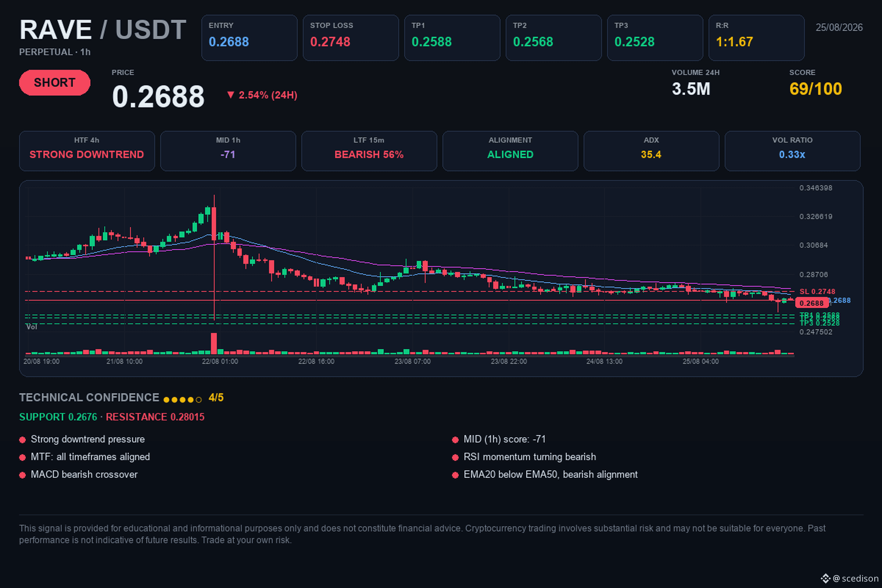
Task: Click the educational-purposes disclaimer paragraph
Action: (x=422, y=534)
